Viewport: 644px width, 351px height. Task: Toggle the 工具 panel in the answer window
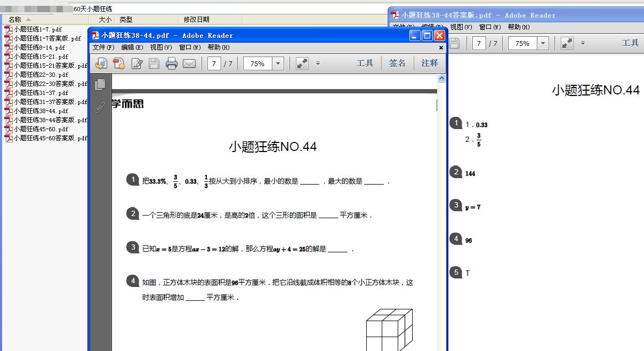(631, 43)
